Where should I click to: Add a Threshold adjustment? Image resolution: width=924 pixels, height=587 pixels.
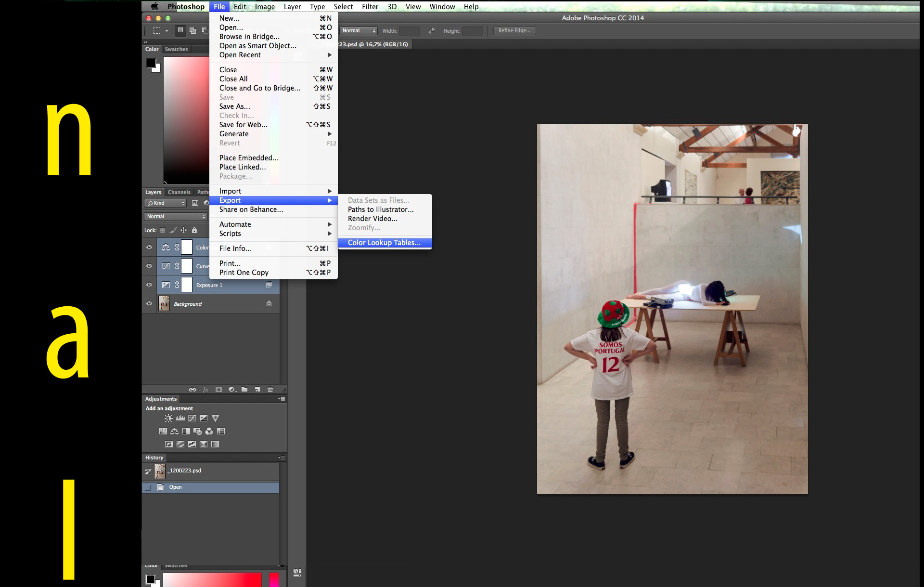192,444
